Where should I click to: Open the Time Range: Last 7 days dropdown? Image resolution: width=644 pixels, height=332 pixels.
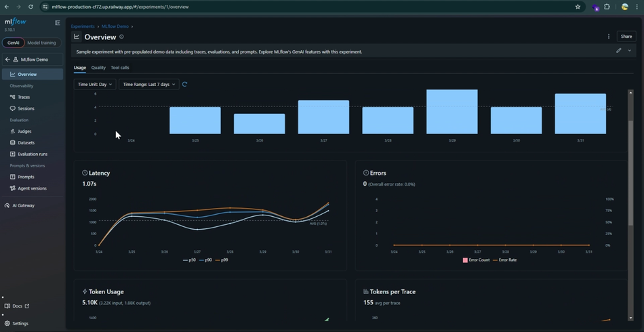pyautogui.click(x=149, y=84)
